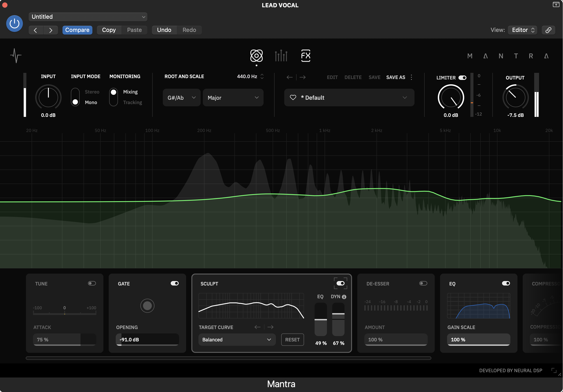Expand the Default preset list
Screen dimensions: 563x392
pos(349,98)
